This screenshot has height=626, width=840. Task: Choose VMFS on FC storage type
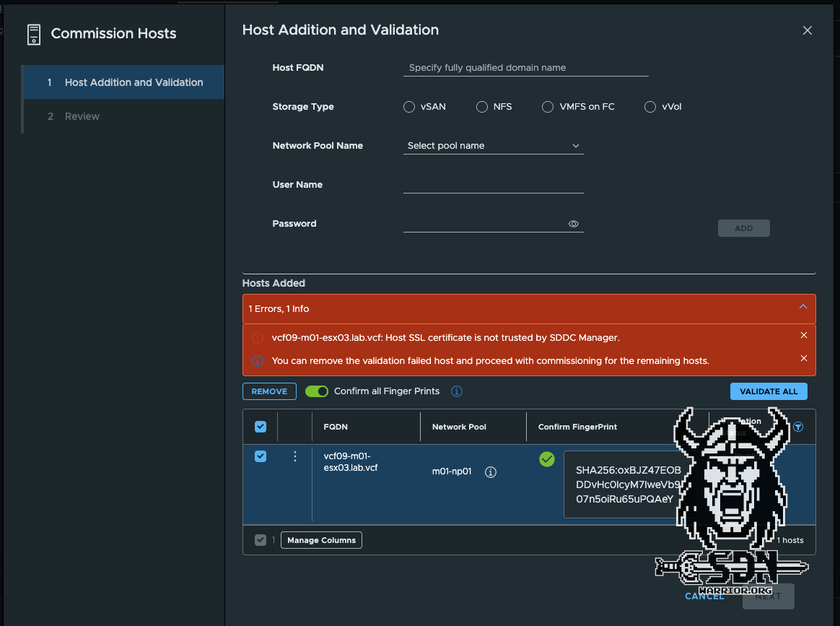(548, 107)
